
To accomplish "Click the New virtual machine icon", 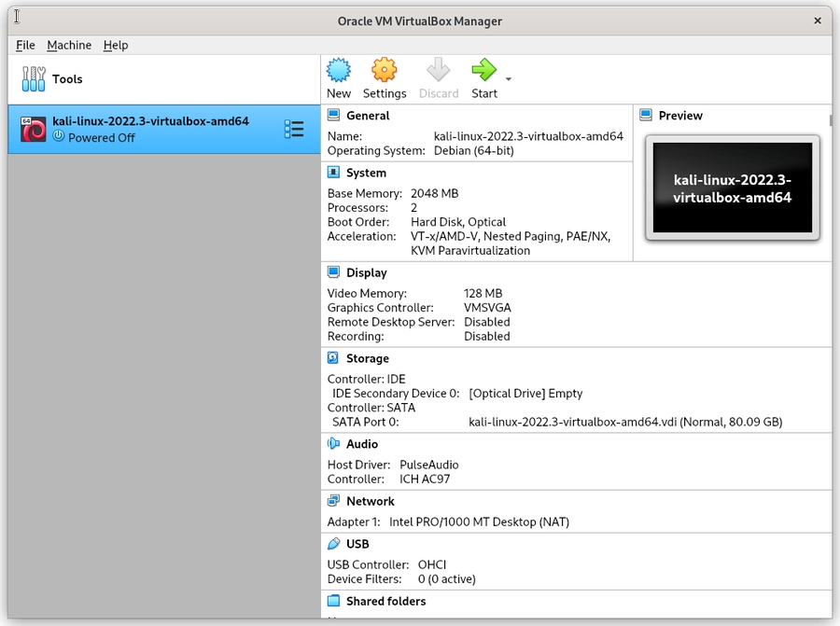I will click(339, 71).
